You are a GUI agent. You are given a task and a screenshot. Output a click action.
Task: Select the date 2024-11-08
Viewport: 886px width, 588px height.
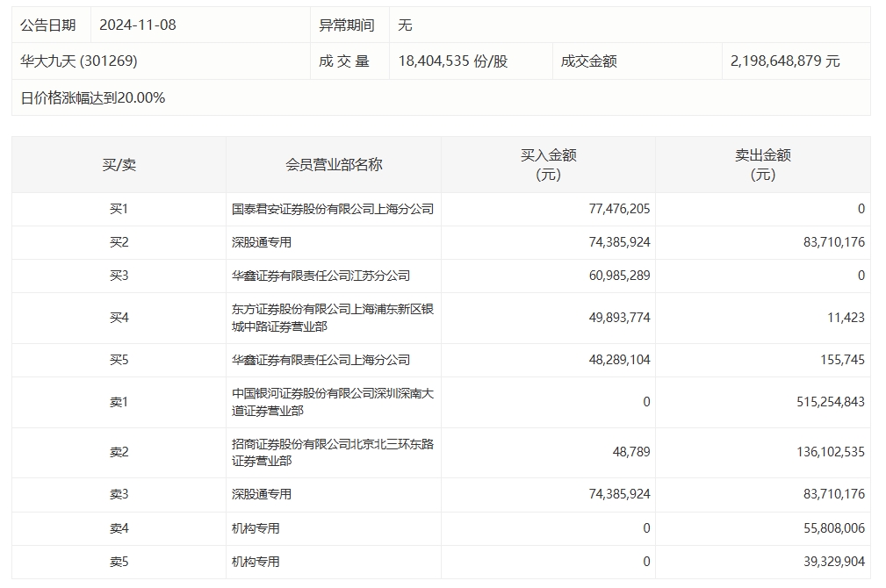(x=138, y=25)
